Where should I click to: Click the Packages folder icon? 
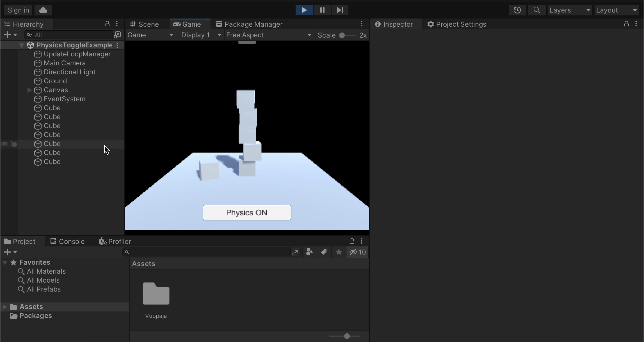(x=14, y=316)
